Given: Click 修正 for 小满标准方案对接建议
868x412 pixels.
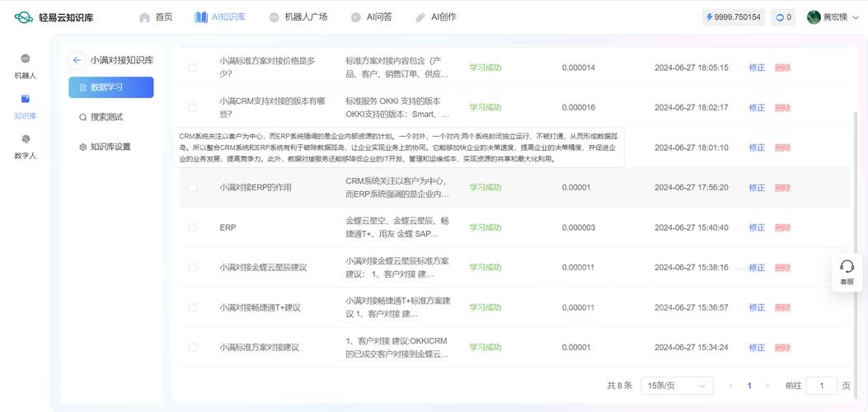Looking at the screenshot, I should click(x=757, y=347).
